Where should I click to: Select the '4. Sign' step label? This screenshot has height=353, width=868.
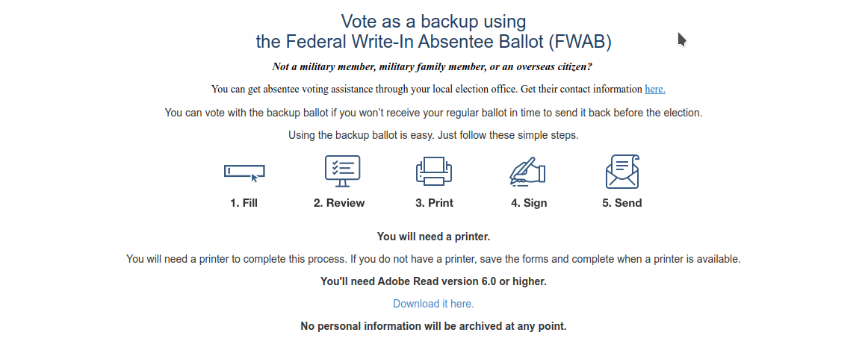[529, 203]
